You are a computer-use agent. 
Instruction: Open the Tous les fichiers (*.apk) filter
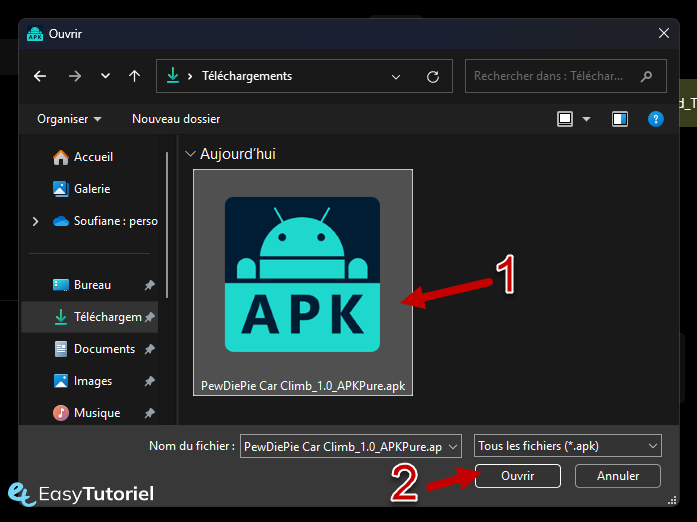coord(568,446)
